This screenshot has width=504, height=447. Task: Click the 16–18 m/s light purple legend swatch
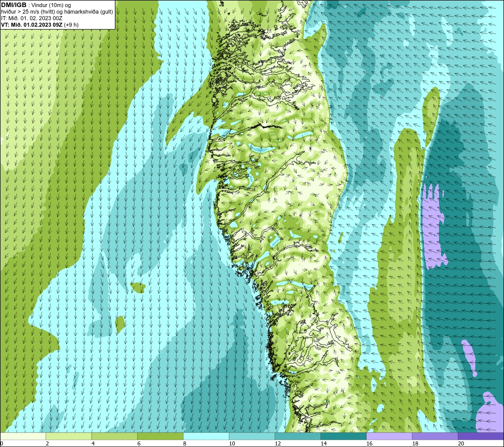click(389, 436)
